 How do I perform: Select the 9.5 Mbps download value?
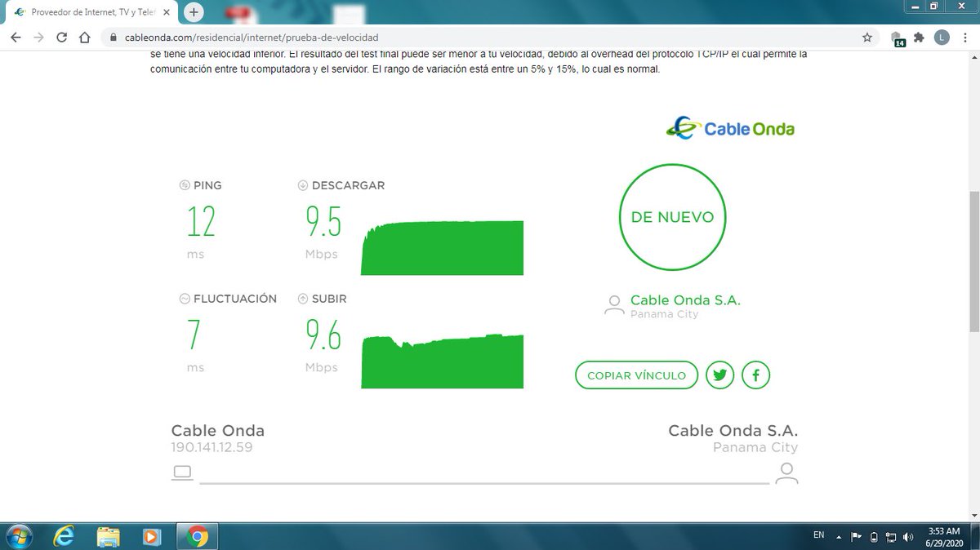[x=323, y=222]
